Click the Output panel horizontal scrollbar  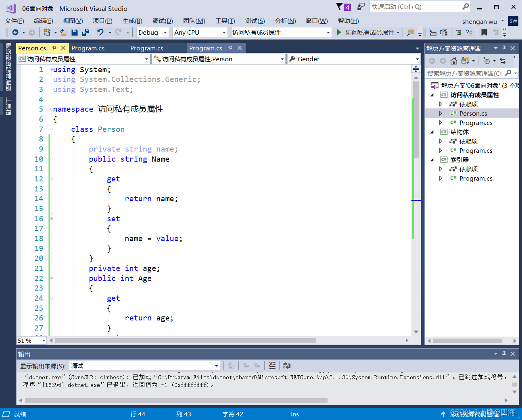tap(176, 401)
